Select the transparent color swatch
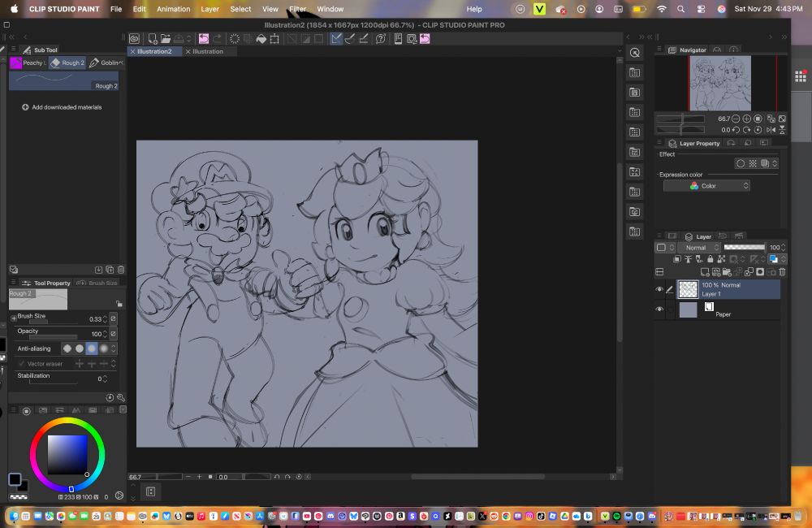Screen dimensions: 812x528 (19, 497)
